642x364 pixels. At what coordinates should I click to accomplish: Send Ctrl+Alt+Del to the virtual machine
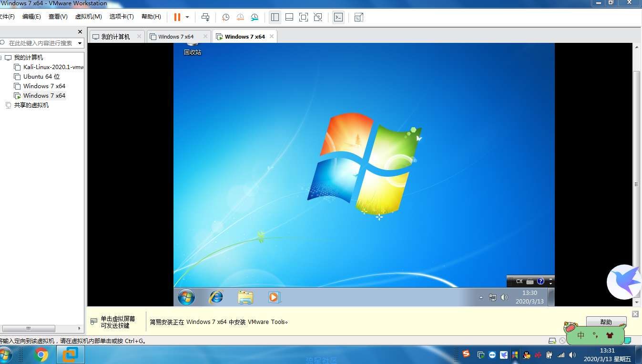(205, 17)
